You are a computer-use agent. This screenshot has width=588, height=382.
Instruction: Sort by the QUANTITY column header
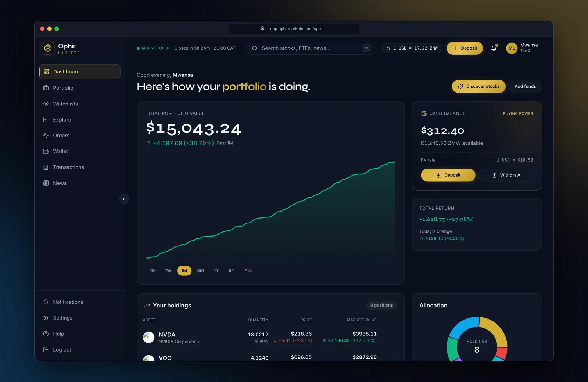(258, 320)
